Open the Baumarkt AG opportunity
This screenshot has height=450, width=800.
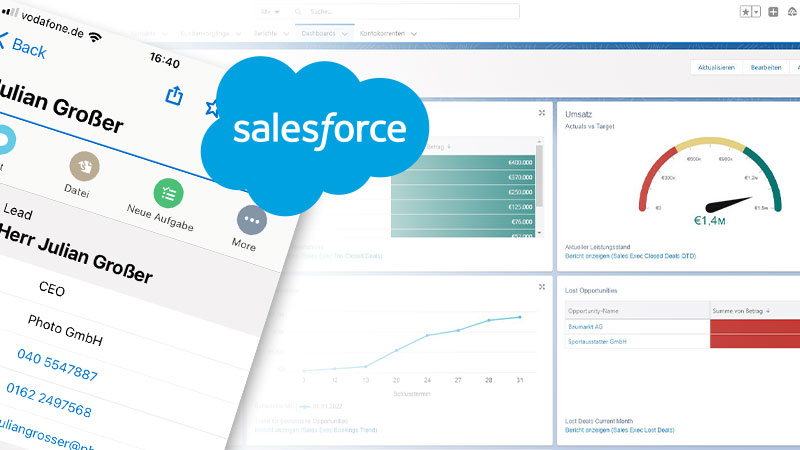click(x=585, y=327)
